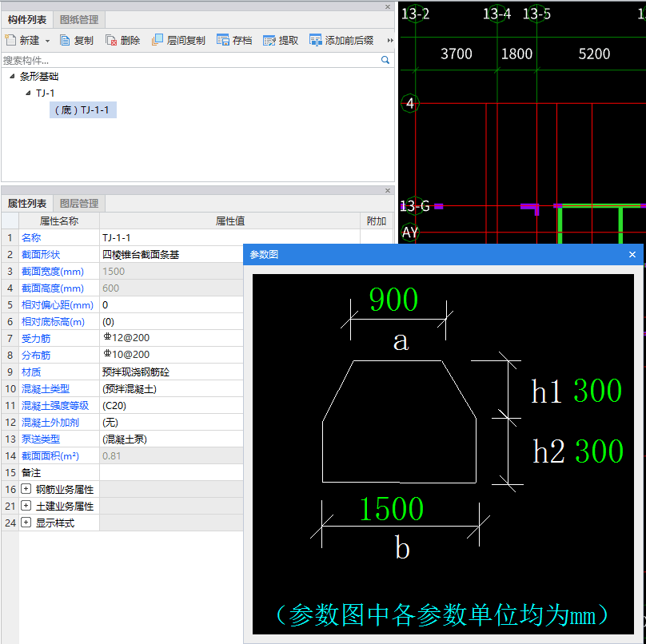The image size is (646, 644).
Task: Expand the 显示样式 group
Action: tap(26, 523)
